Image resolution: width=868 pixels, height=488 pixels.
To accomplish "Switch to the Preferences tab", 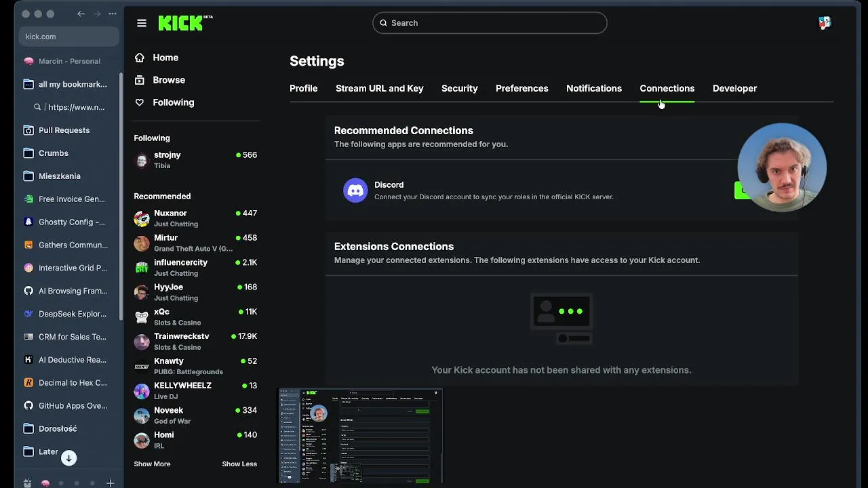I will tap(522, 89).
